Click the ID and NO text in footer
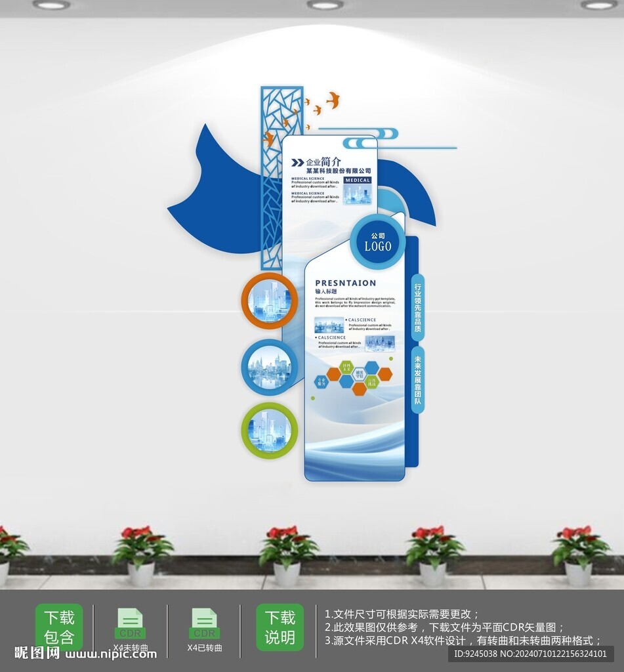The image size is (624, 672). coord(530,654)
